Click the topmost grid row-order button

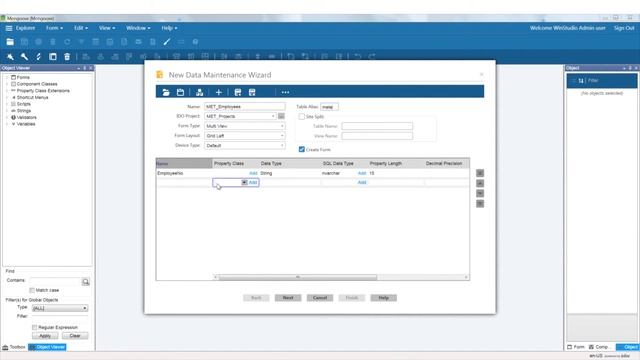480,173
